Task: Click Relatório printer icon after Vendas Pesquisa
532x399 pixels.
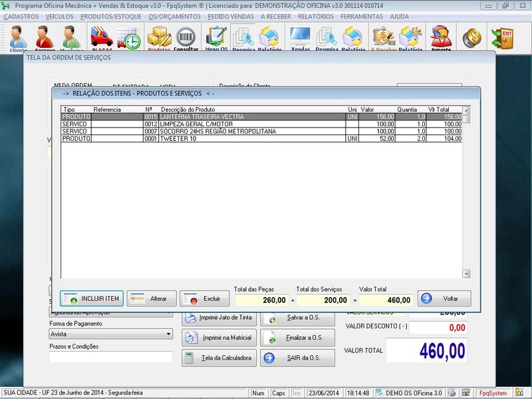Action: pos(354,38)
